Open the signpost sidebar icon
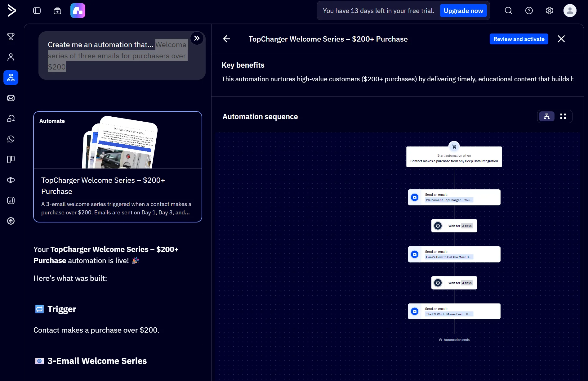 click(x=11, y=180)
